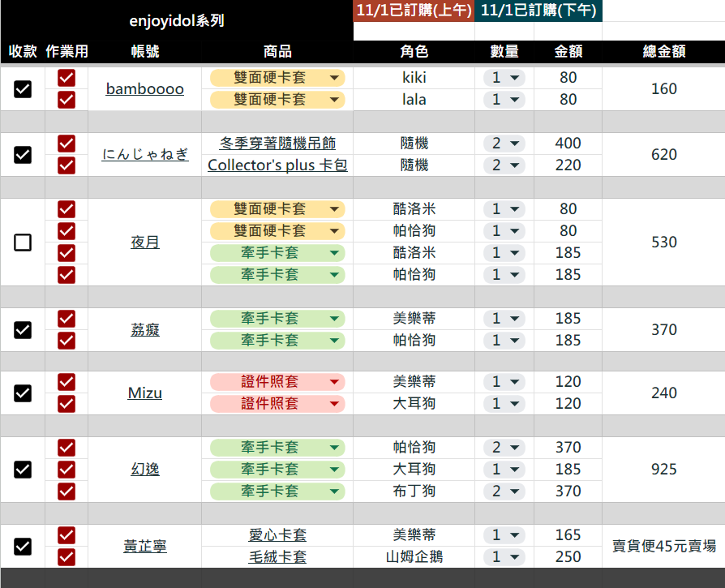Open quantity dropdown for 山姆企鵝 row
This screenshot has height=588, width=725.
(x=504, y=557)
